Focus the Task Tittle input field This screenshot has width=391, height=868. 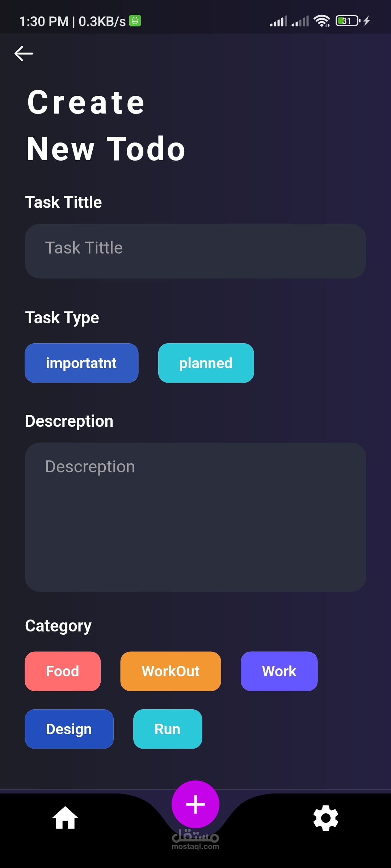[x=195, y=251]
